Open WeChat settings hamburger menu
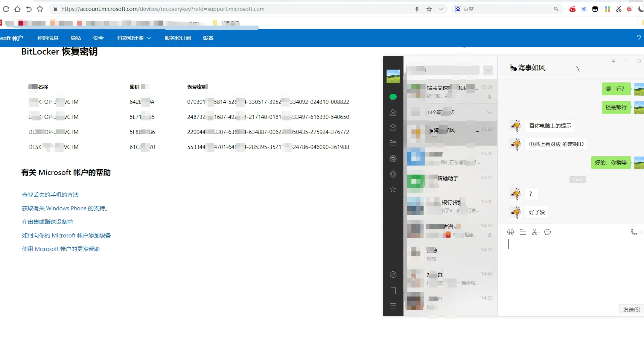This screenshot has width=644, height=362. tap(393, 306)
